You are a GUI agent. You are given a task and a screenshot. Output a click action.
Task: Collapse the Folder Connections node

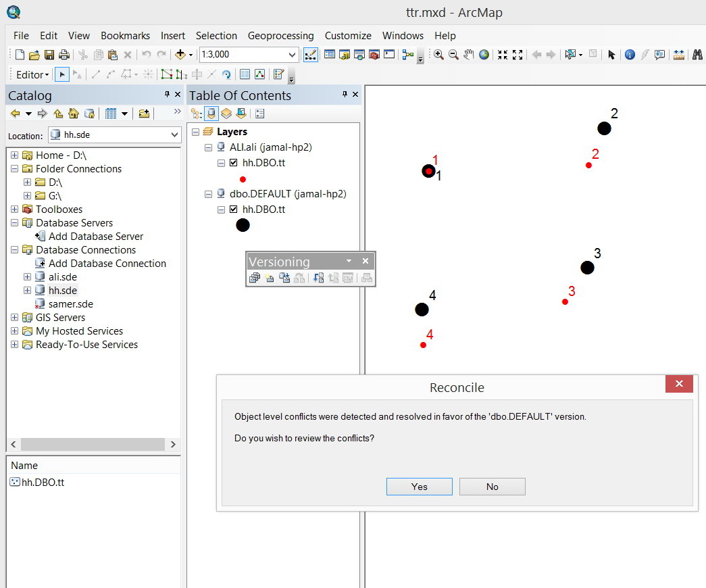click(14, 168)
